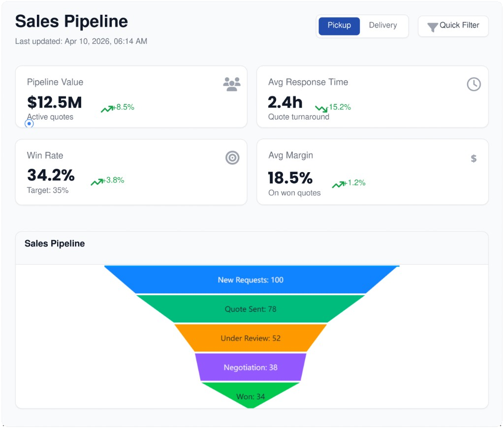Click the clock icon on Avg Response Time
Viewport: 504px width, 429px height.
point(474,84)
